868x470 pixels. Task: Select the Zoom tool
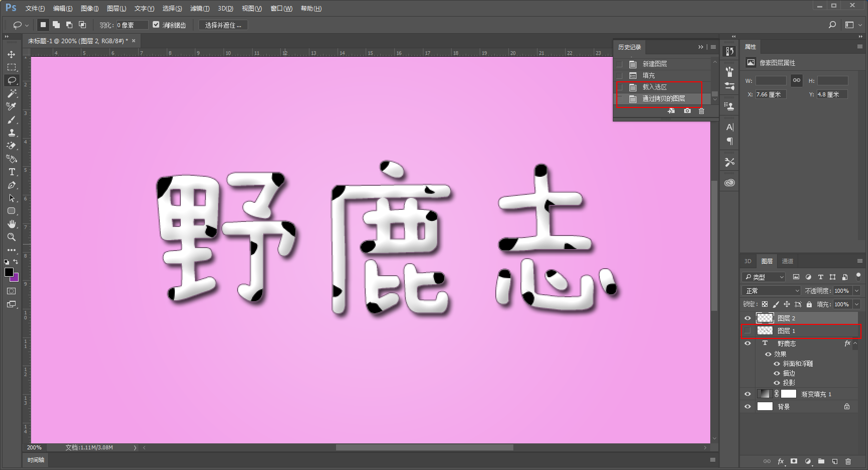[x=11, y=237]
